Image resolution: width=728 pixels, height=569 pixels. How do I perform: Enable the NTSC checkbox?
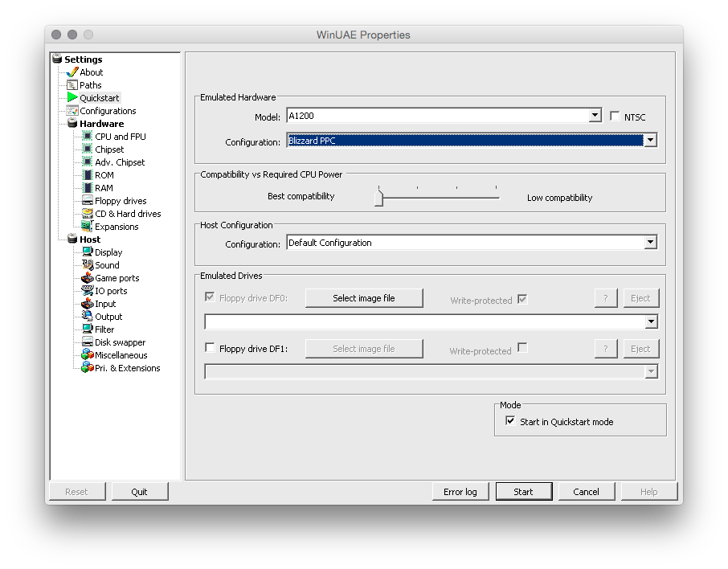(x=615, y=116)
